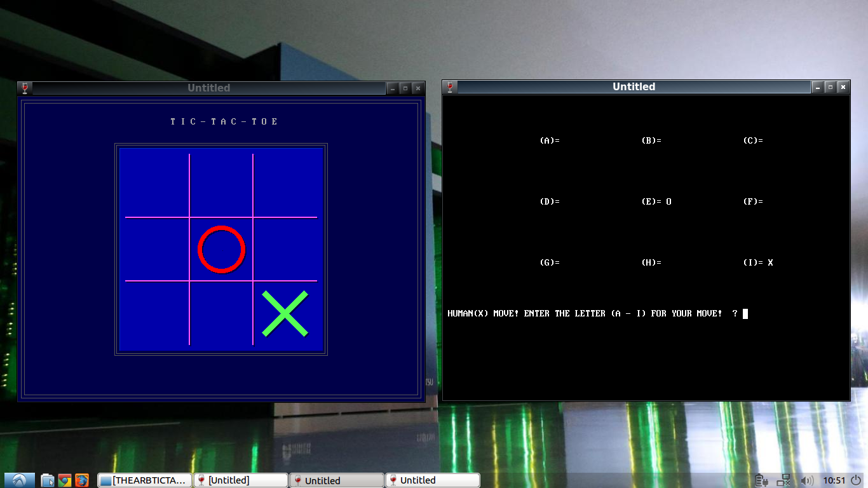Click the green X on the board
Screen dimensions: 868x488
(285, 313)
